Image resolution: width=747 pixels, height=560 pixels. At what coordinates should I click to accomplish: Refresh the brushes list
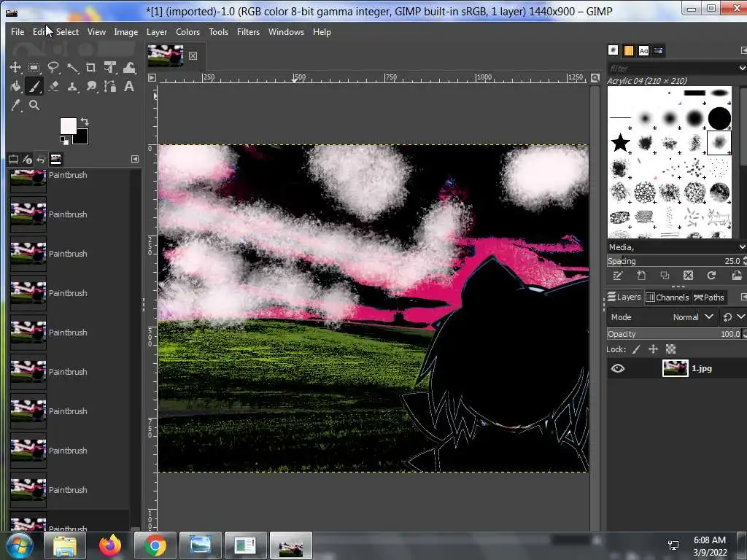[712, 275]
